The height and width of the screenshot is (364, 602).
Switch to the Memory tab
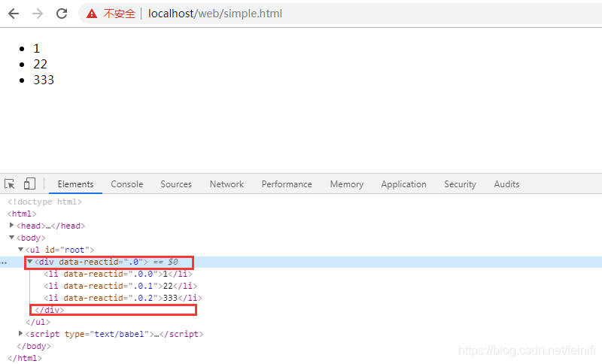pyautogui.click(x=347, y=184)
